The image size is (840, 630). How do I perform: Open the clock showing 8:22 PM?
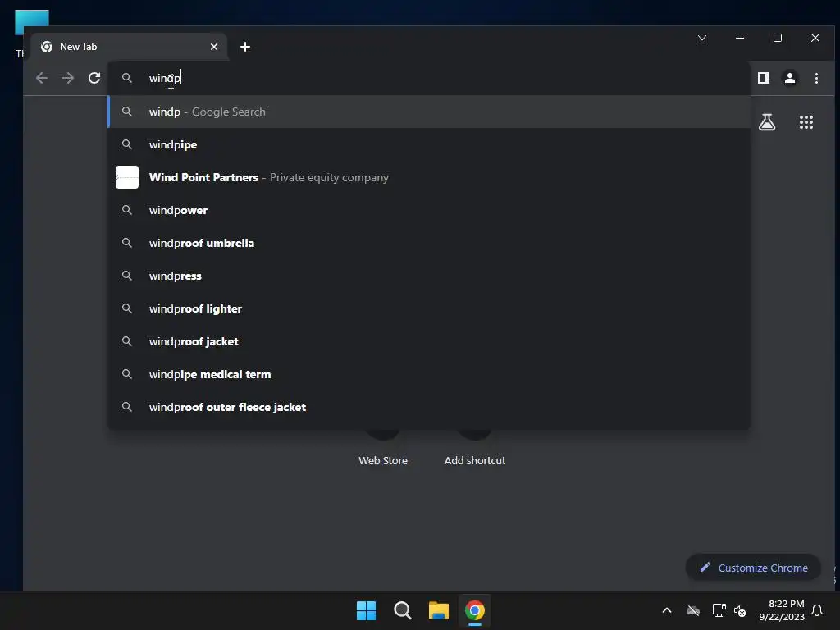click(782, 610)
